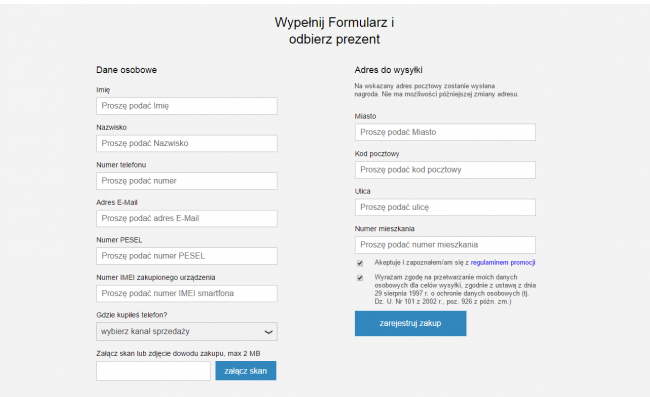Select the Numer telefonu input box
The width and height of the screenshot is (650, 397).
click(x=187, y=181)
